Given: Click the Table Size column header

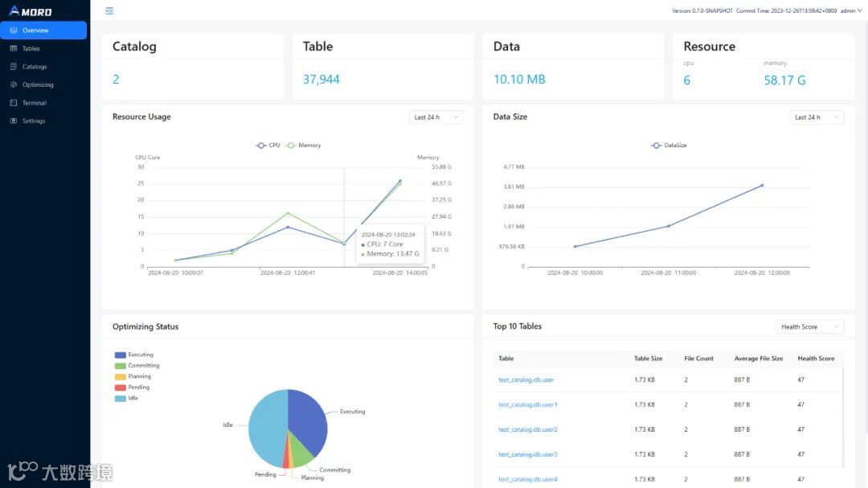Looking at the screenshot, I should [648, 359].
